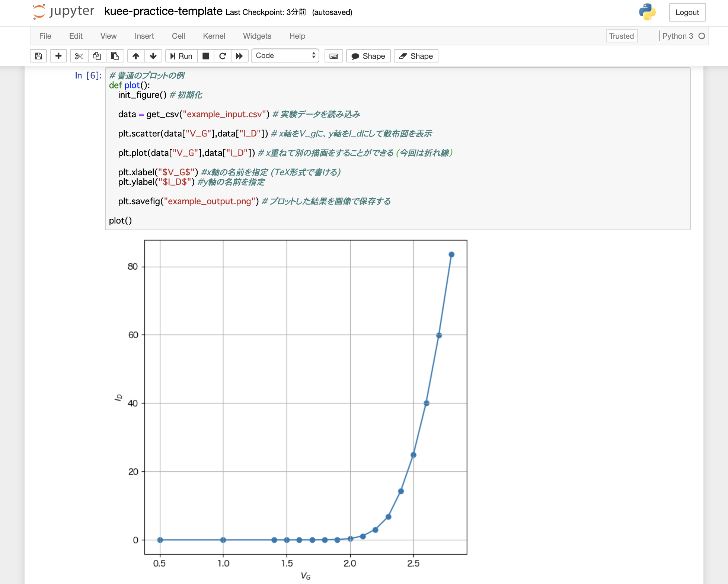Run the current cell
Viewport: 728px width, 584px height.
181,56
